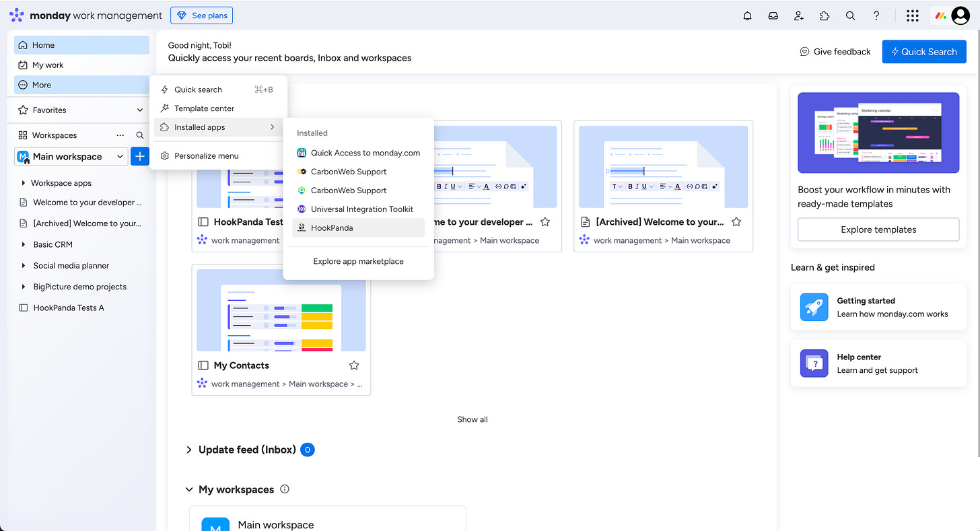The width and height of the screenshot is (980, 531).
Task: Star the Welcome to your developer card
Action: (x=545, y=222)
